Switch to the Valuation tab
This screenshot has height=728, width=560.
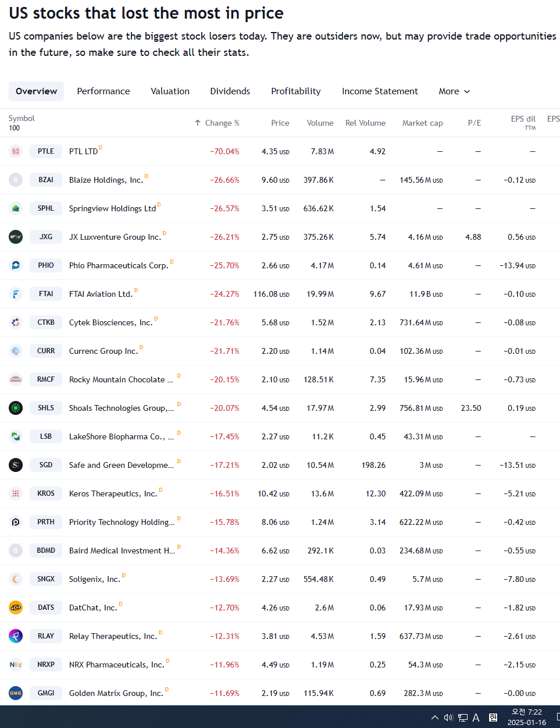(170, 91)
